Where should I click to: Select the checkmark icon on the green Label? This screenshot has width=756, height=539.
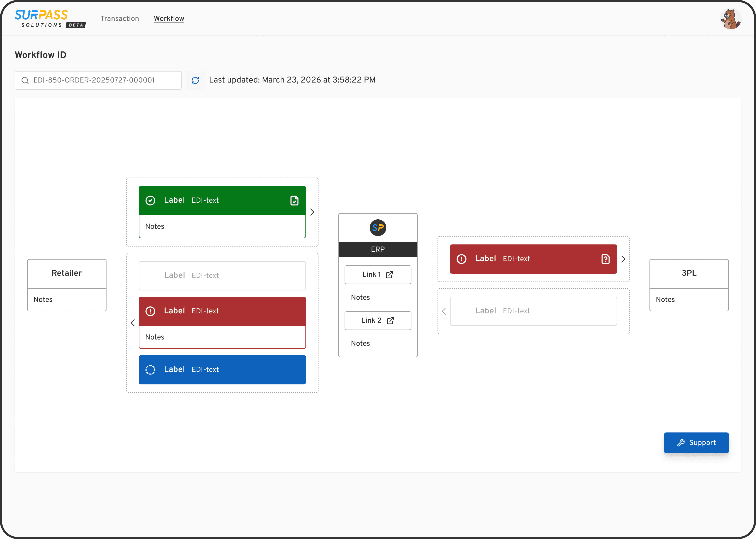click(151, 200)
